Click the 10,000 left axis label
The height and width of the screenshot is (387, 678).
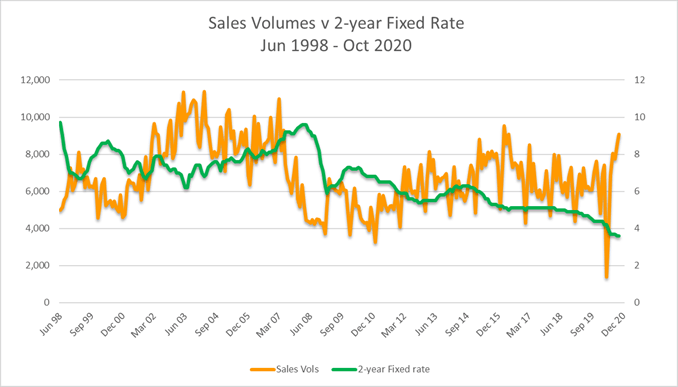pyautogui.click(x=35, y=117)
